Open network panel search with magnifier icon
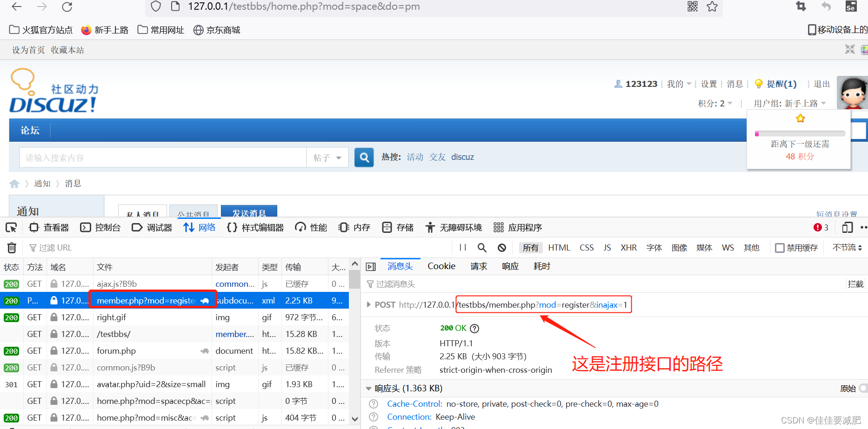 [x=482, y=248]
